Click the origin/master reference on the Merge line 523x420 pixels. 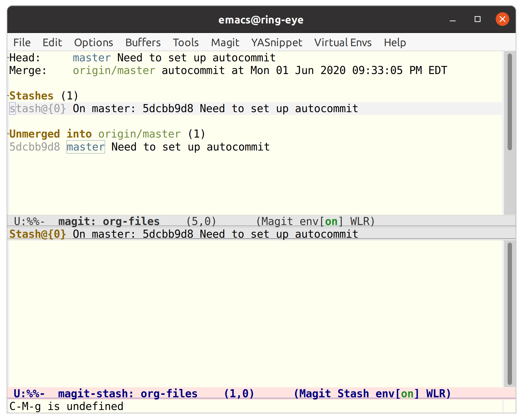coord(114,70)
